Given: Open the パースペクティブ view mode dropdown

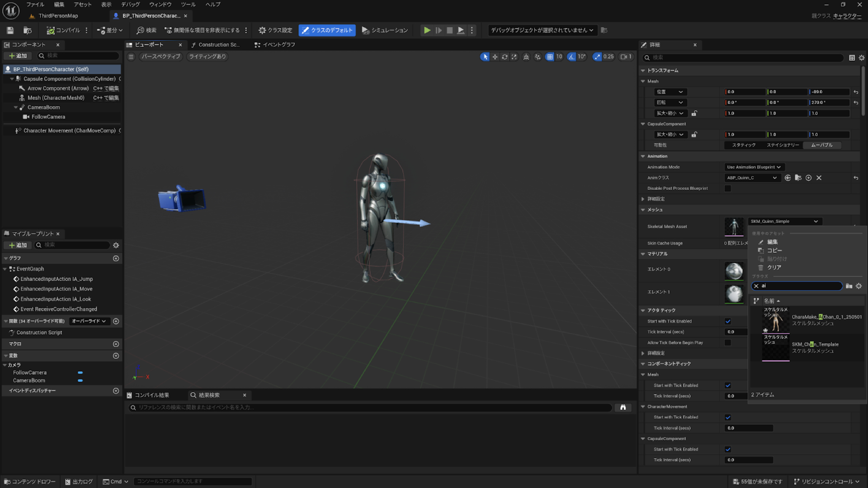Looking at the screenshot, I should (160, 56).
